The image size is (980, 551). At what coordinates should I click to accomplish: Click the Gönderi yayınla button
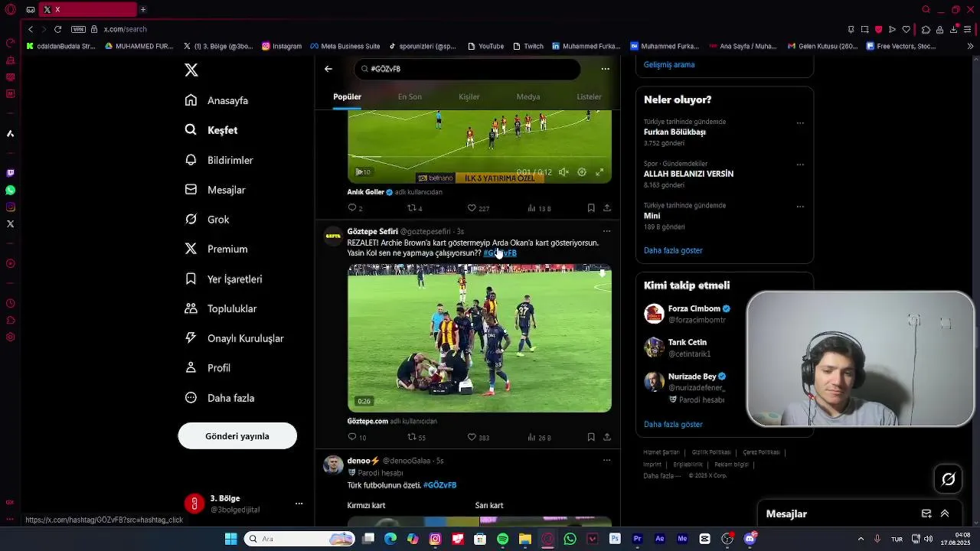pos(237,436)
